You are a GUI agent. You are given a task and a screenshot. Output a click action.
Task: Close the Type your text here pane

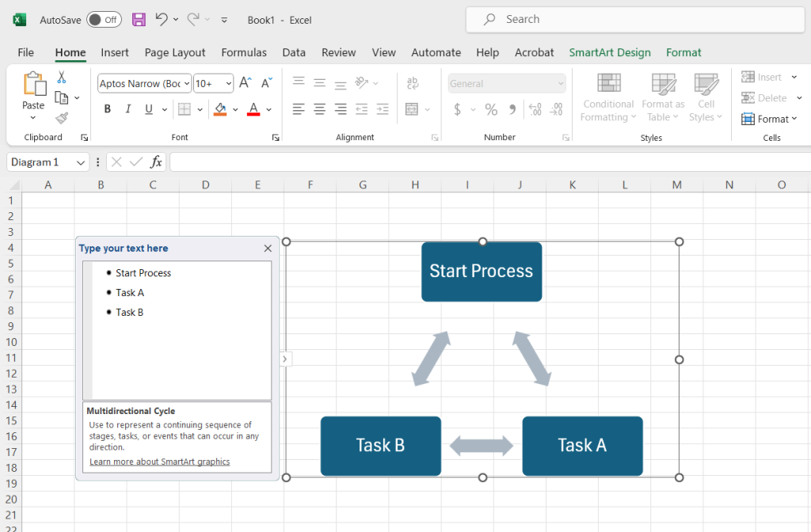click(268, 248)
